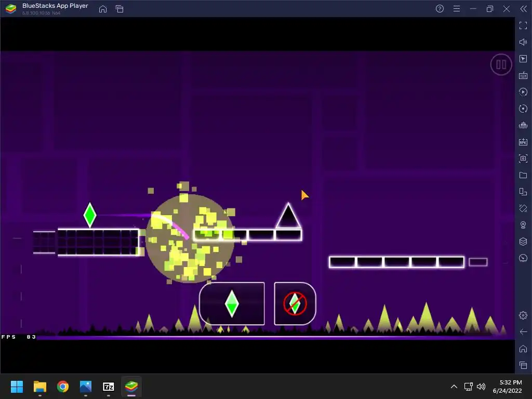Click the shake device icon
The image size is (532, 399).
pyautogui.click(x=523, y=208)
